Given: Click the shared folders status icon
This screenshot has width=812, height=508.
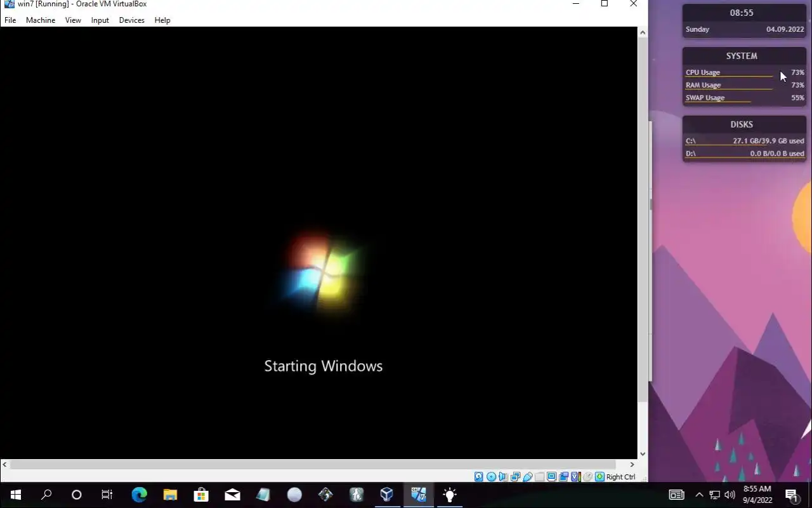Looking at the screenshot, I should click(x=540, y=477).
